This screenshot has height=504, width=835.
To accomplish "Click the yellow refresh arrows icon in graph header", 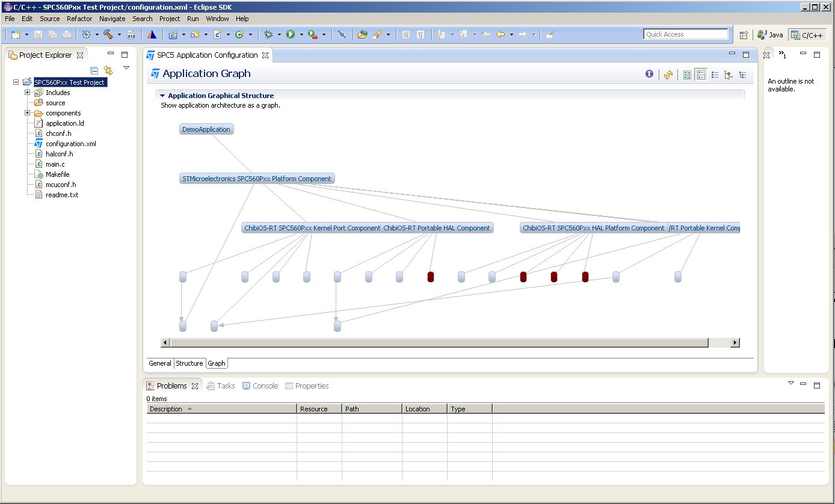I will pyautogui.click(x=668, y=75).
